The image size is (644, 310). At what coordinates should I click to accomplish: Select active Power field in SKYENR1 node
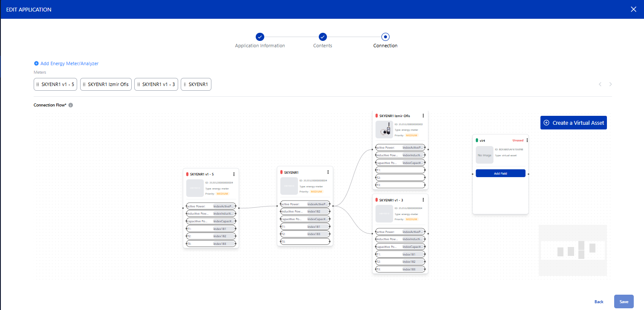tap(305, 204)
